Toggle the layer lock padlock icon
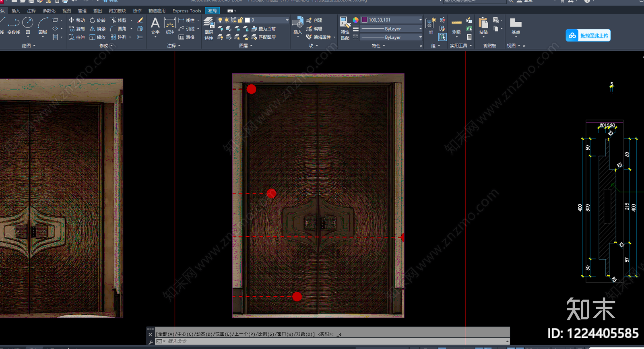The height and width of the screenshot is (349, 644). click(240, 20)
